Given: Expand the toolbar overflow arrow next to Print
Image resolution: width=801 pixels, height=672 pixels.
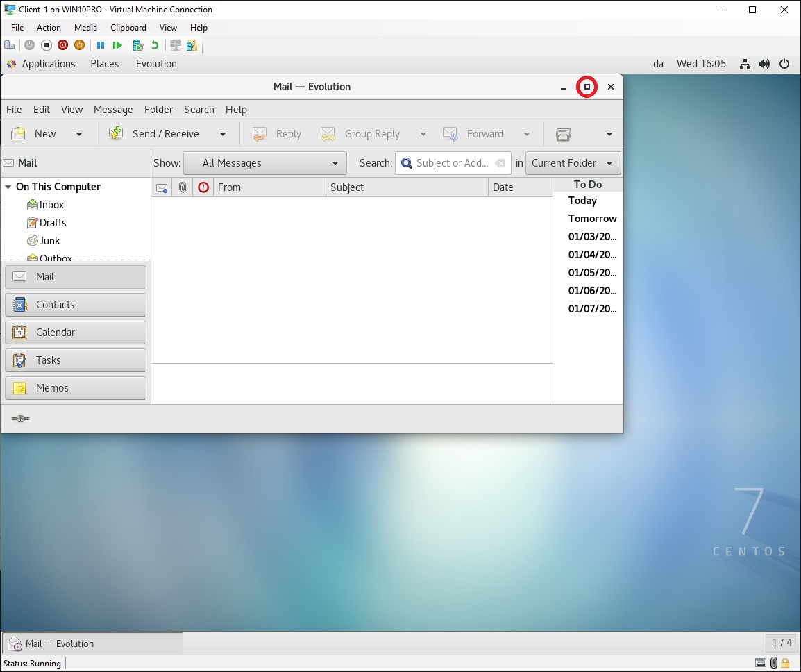Looking at the screenshot, I should pyautogui.click(x=609, y=135).
